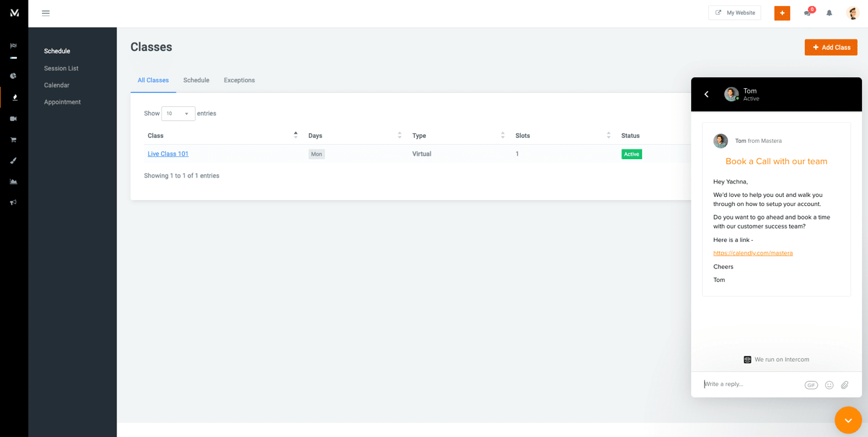Open the notifications bell icon

829,13
